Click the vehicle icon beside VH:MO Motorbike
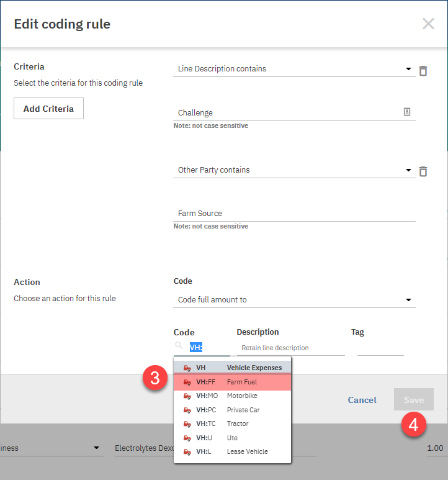This screenshot has height=480, width=448. coord(187,396)
